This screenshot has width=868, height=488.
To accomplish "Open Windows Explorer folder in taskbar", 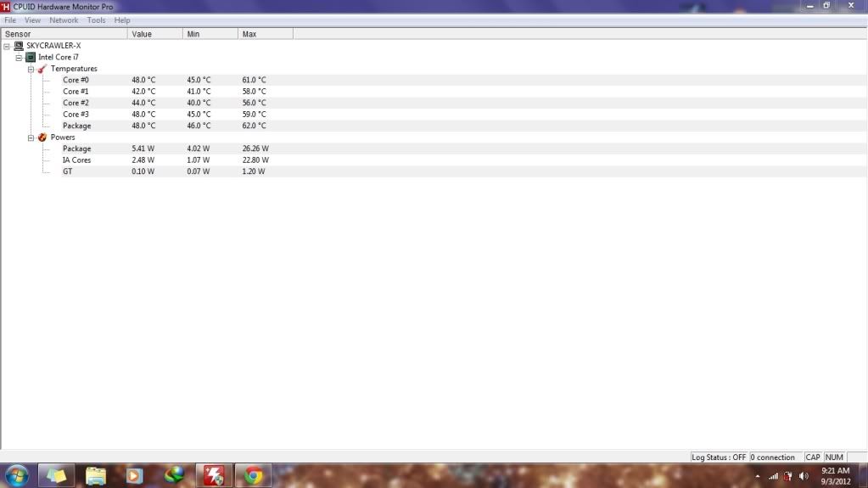I will point(96,475).
